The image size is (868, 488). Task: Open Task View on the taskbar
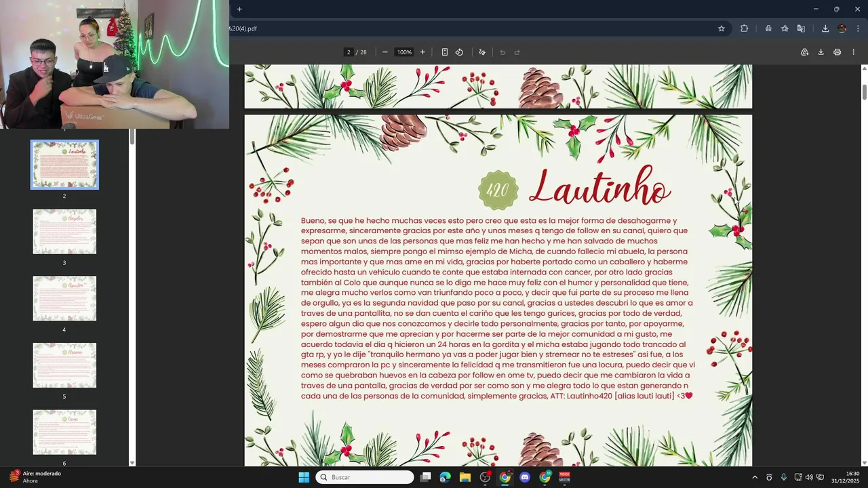425,477
